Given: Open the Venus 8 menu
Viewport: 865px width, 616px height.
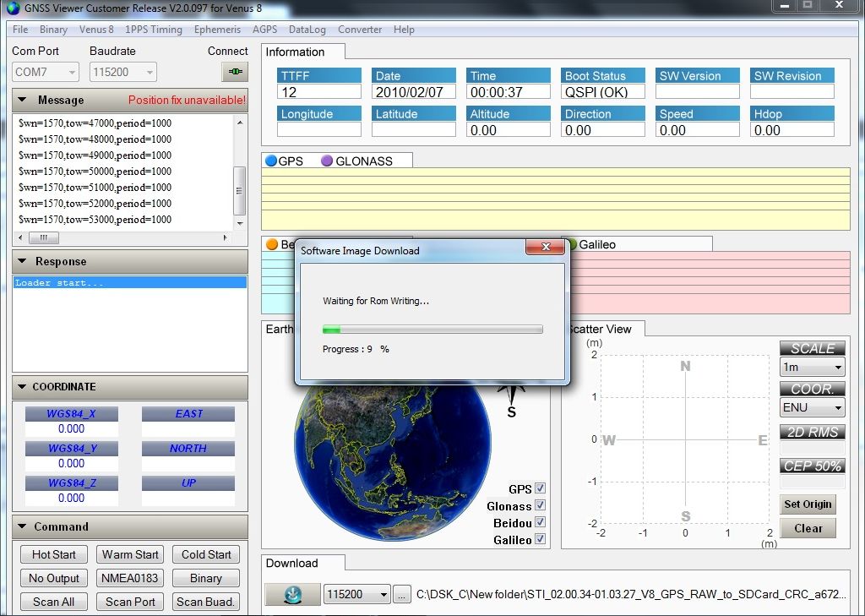Looking at the screenshot, I should pyautogui.click(x=96, y=30).
